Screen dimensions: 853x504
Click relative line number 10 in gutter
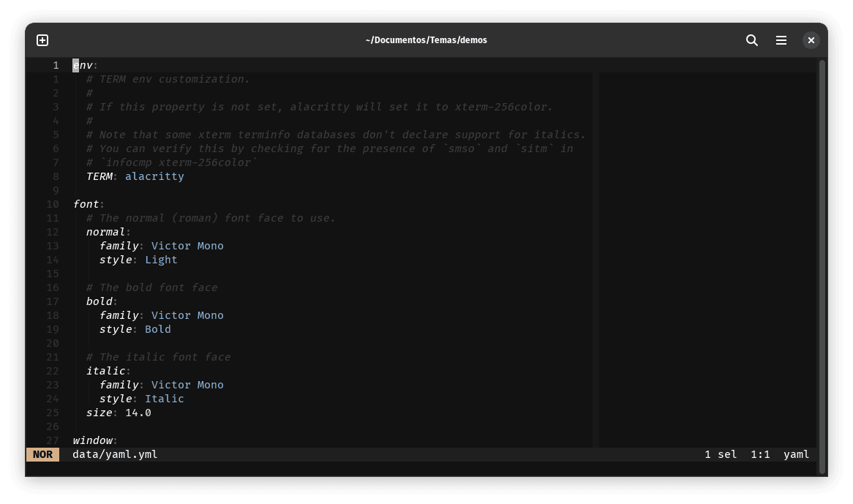pyautogui.click(x=52, y=204)
